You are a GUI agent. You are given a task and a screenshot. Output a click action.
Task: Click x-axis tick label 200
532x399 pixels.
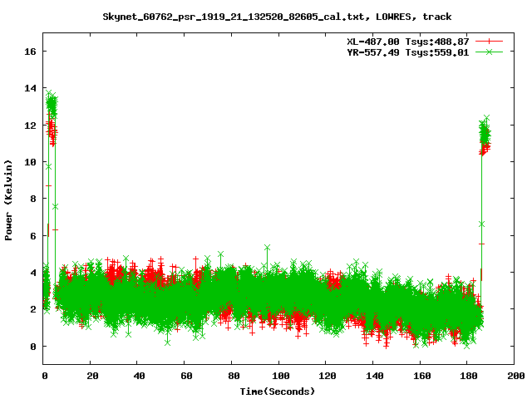(x=516, y=376)
